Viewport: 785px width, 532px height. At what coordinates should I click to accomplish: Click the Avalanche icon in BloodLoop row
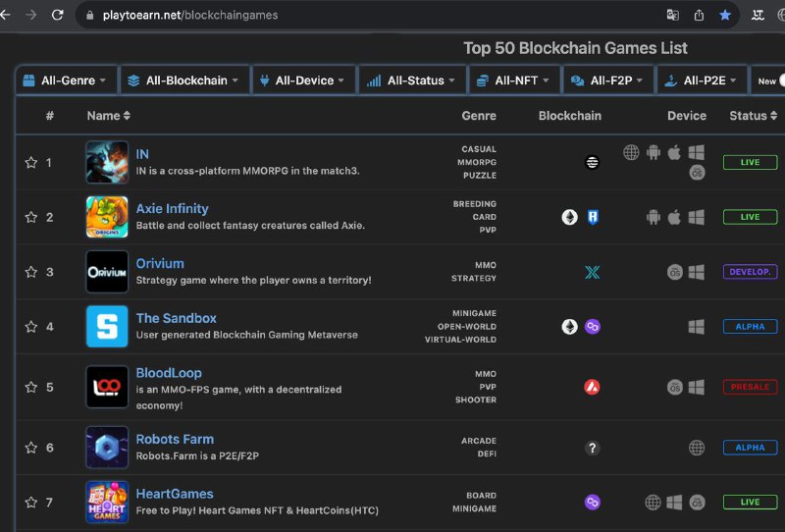[x=593, y=388]
